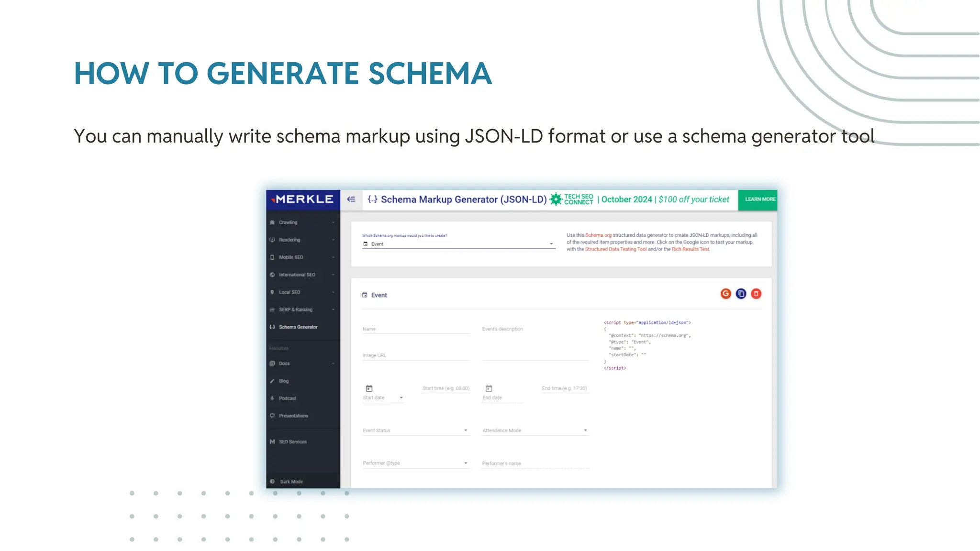980x551 pixels.
Task: Open the Start date calendar icon
Action: [369, 388]
